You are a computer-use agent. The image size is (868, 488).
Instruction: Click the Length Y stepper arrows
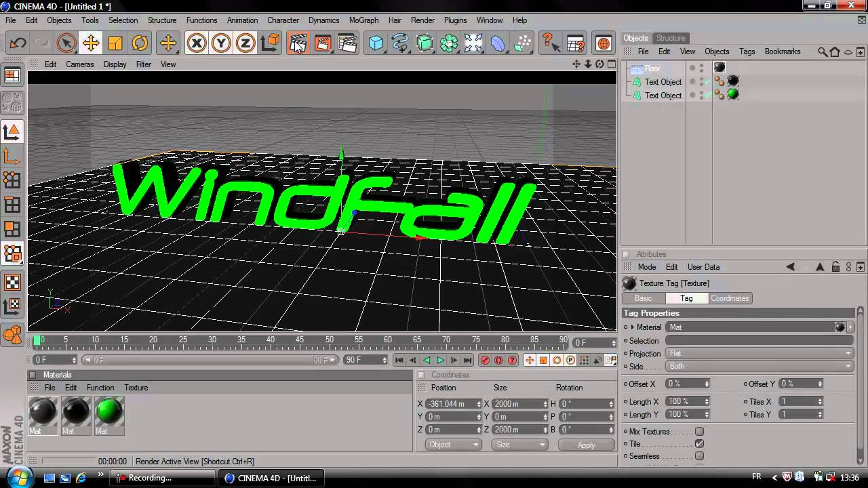[x=707, y=414]
